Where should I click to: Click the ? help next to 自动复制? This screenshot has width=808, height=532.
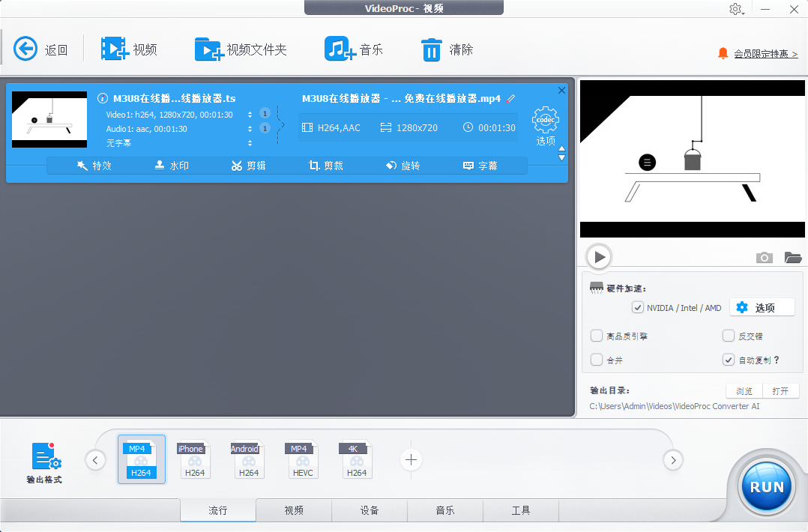pyautogui.click(x=777, y=360)
